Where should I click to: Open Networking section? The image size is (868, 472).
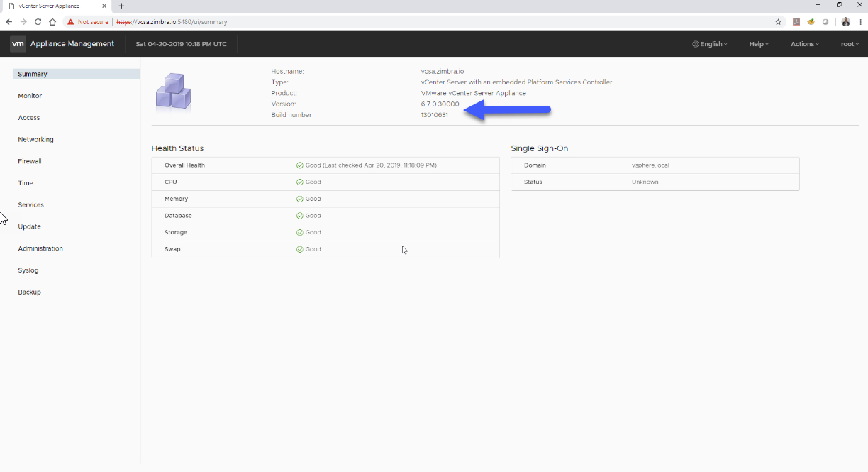(35, 140)
